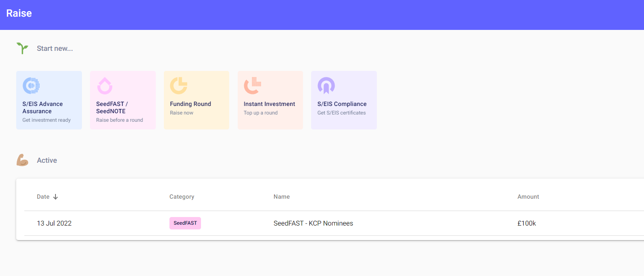Click the Name column header
644x276 pixels.
click(x=282, y=197)
